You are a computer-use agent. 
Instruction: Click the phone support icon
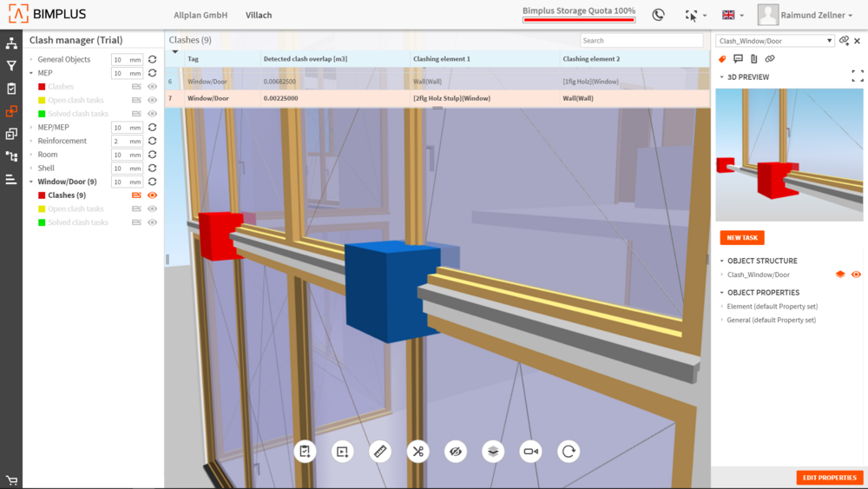(658, 15)
